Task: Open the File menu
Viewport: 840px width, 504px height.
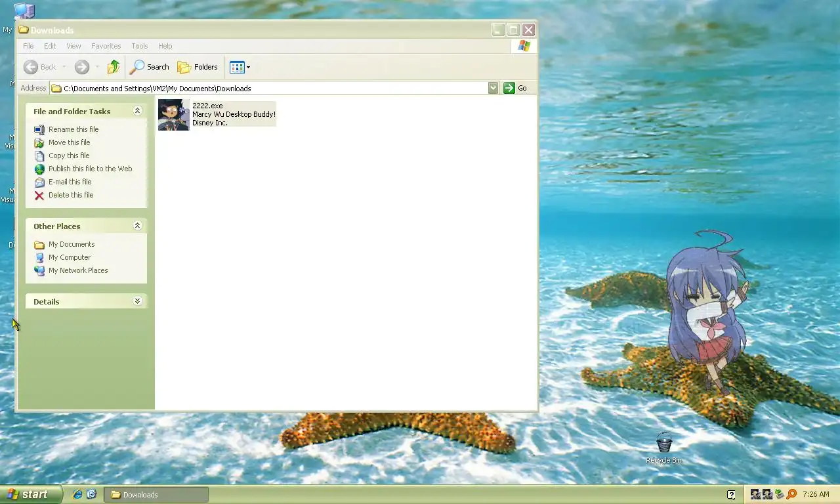Action: point(28,46)
